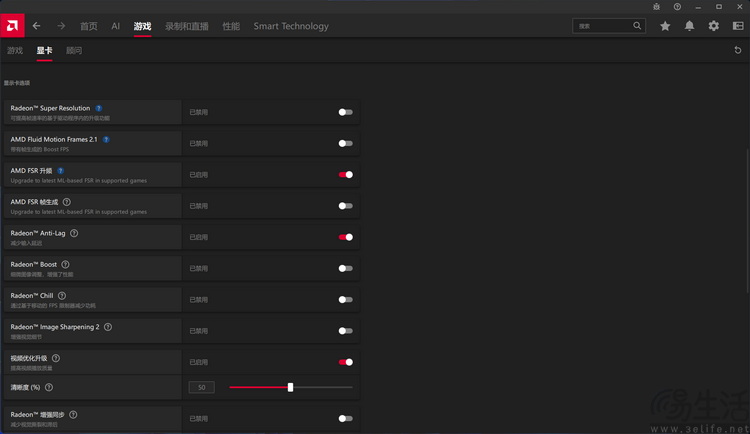Show help for Radeon Chill
Image resolution: width=750 pixels, height=434 pixels.
[62, 296]
